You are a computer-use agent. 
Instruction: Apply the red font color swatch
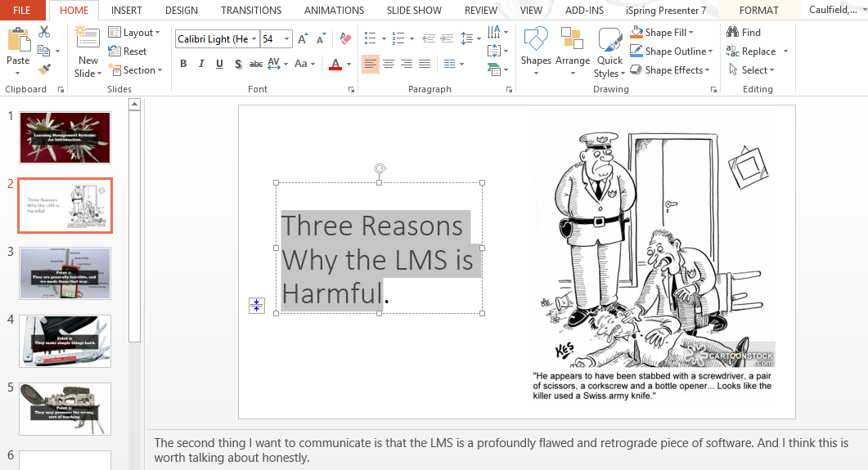click(335, 64)
